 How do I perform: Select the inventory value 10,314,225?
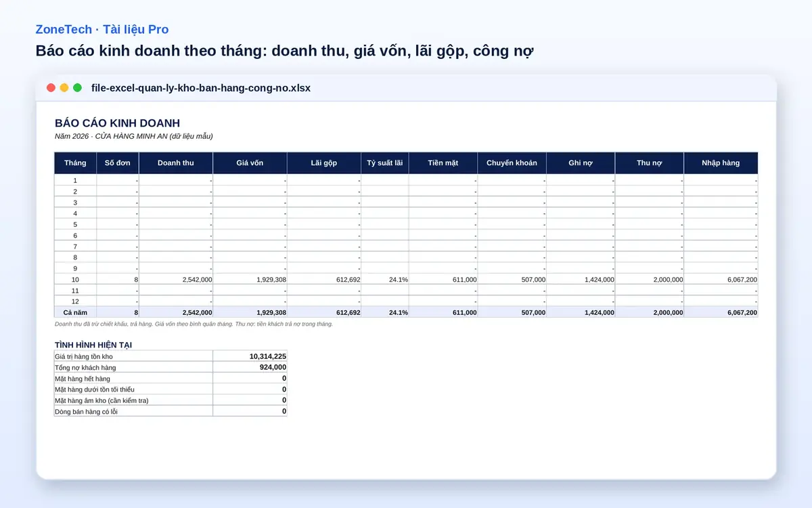250,356
